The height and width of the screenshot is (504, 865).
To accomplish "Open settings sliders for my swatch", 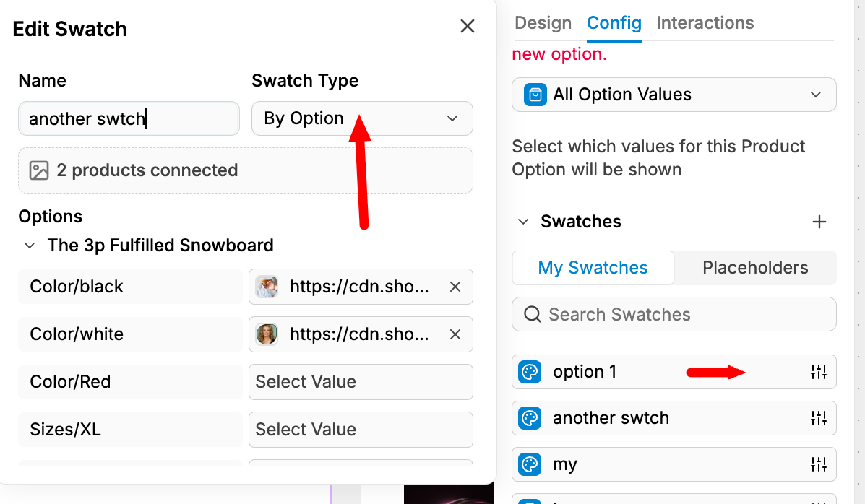I will pyautogui.click(x=818, y=464).
